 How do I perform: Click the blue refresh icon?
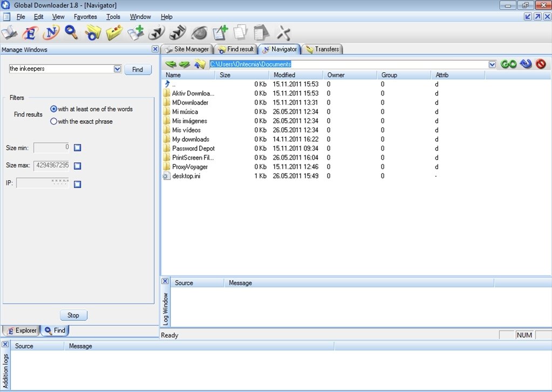click(526, 64)
